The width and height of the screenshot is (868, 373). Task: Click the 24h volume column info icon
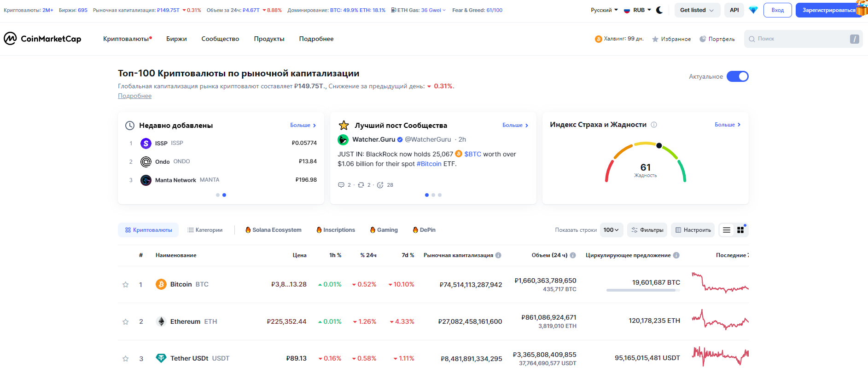tap(573, 255)
